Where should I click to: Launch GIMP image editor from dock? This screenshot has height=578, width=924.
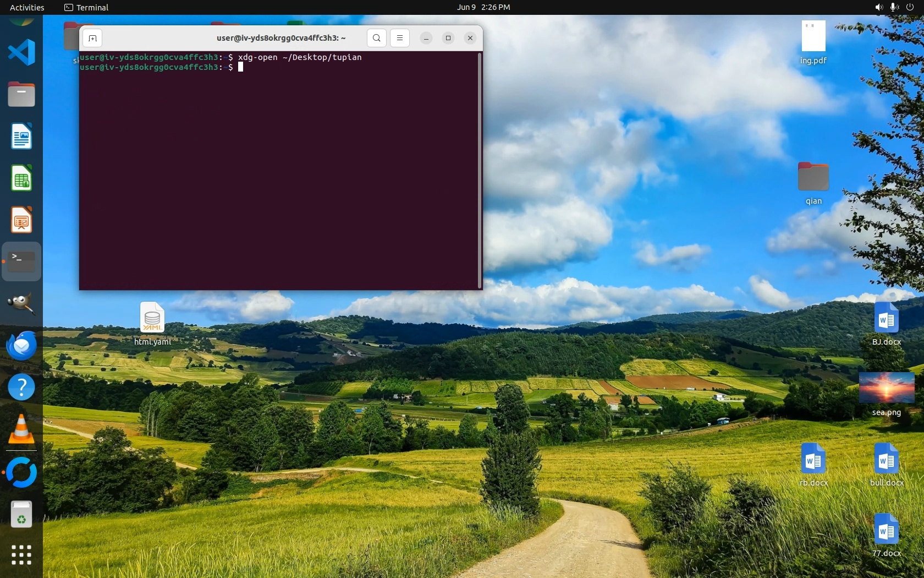click(x=21, y=304)
